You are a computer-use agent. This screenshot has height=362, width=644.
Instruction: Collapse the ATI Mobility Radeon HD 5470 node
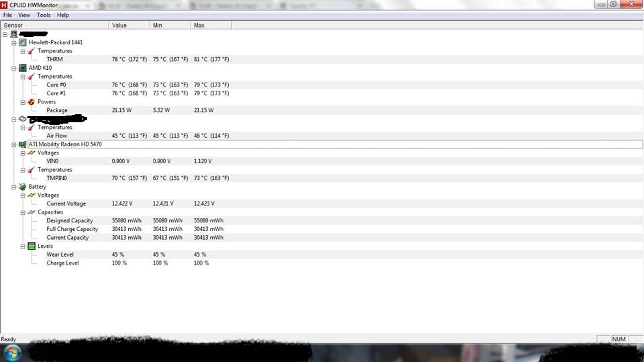(14, 145)
